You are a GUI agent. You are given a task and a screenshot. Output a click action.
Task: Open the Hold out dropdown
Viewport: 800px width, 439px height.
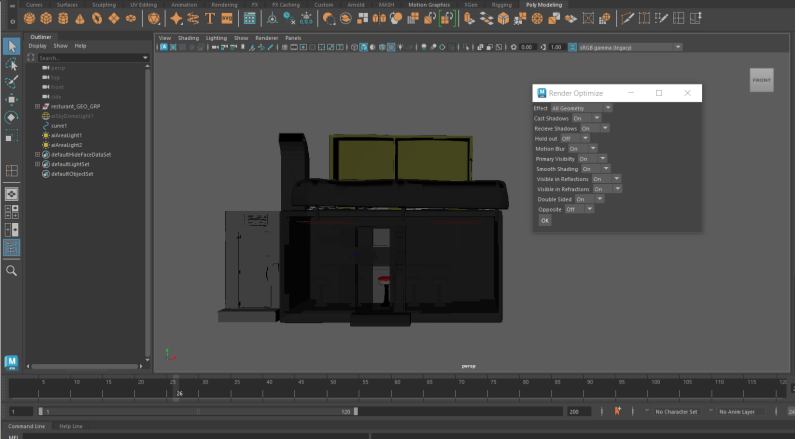[x=574, y=138]
